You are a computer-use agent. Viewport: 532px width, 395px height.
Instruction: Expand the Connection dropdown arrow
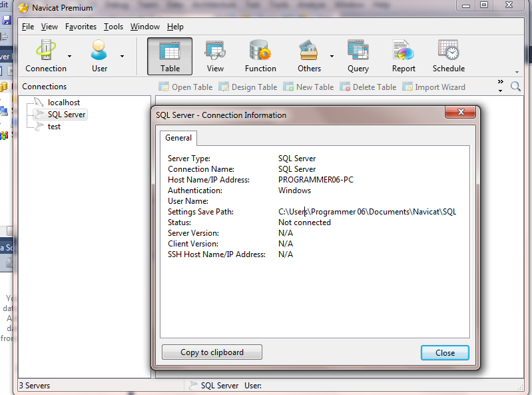pos(69,57)
